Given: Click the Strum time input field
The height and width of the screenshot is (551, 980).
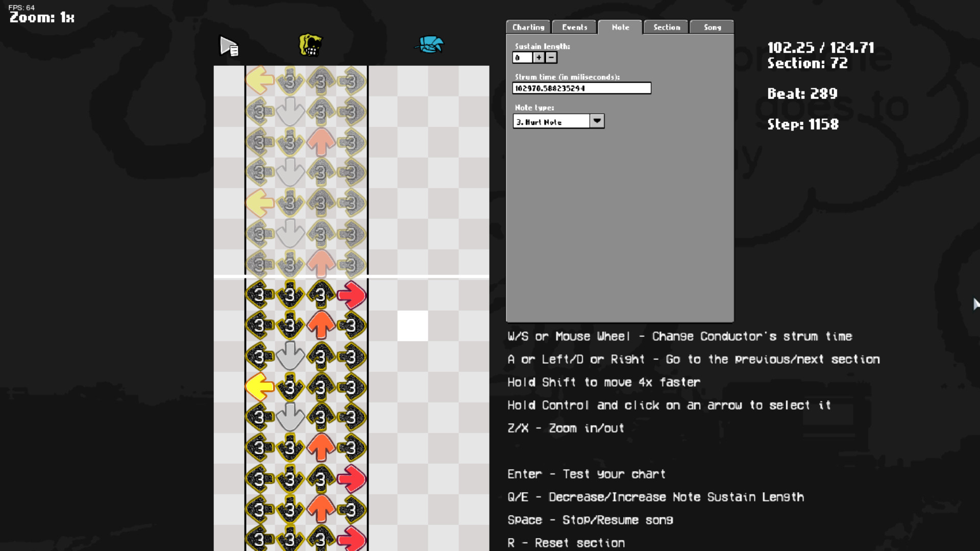Looking at the screenshot, I should [x=581, y=88].
